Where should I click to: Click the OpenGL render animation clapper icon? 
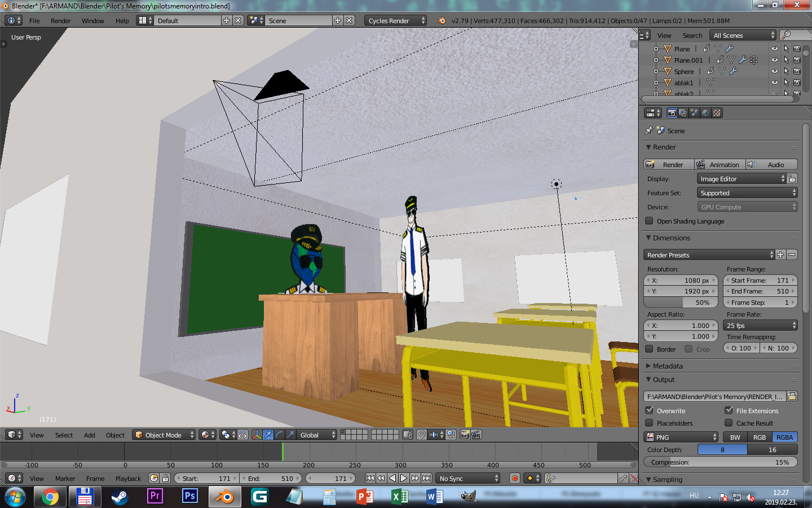(476, 435)
